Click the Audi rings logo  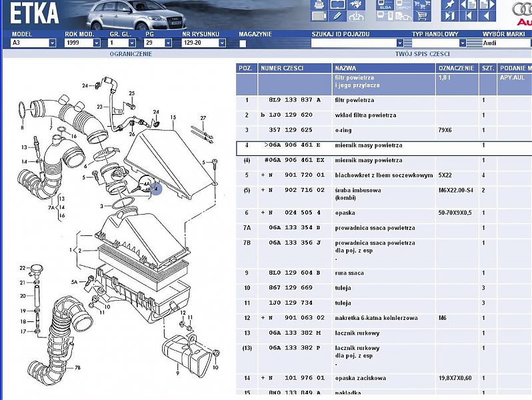point(522,13)
